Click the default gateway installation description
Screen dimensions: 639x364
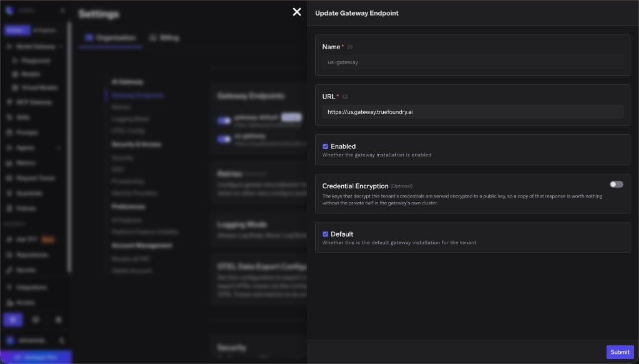399,242
